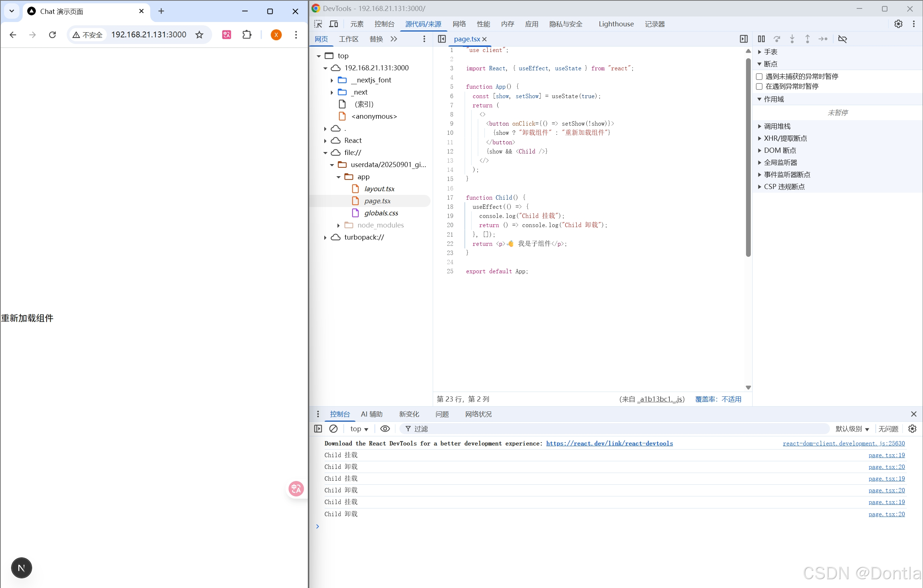The height and width of the screenshot is (588, 923).
Task: Click the inspect element picker icon
Action: pos(318,24)
